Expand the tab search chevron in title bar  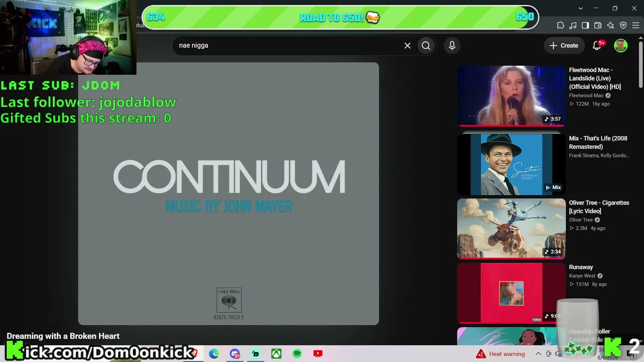[581, 8]
